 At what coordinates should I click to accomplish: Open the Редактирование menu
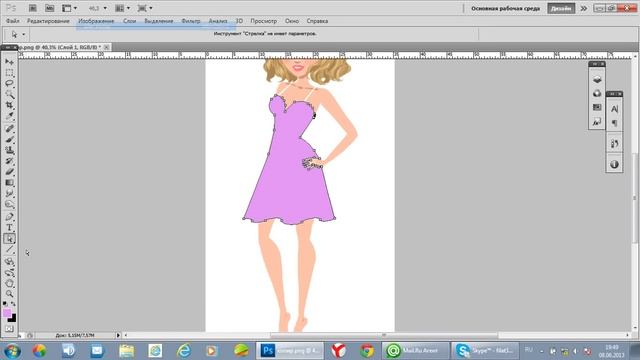point(48,21)
